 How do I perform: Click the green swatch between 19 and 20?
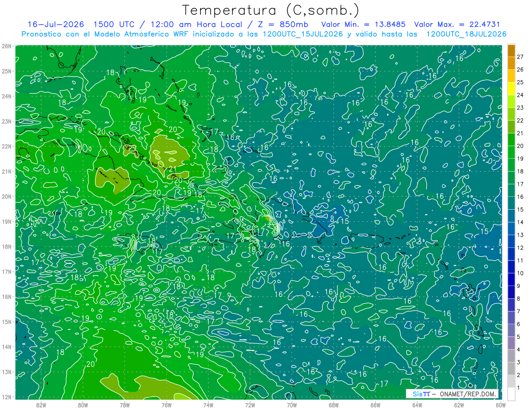point(511,152)
